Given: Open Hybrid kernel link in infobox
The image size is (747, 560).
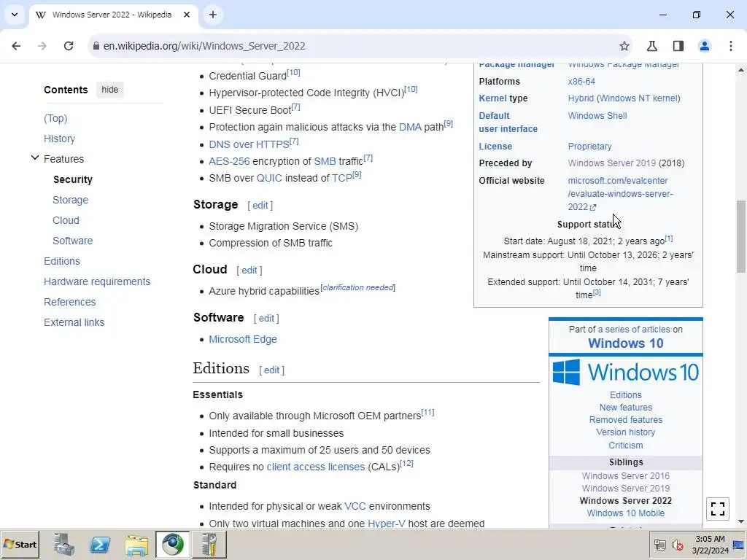Looking at the screenshot, I should (x=581, y=98).
